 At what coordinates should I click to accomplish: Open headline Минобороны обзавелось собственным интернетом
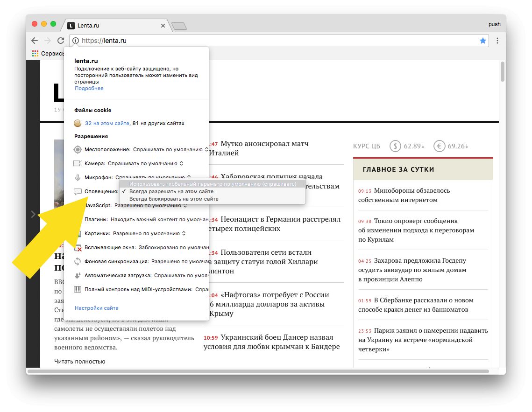click(404, 195)
